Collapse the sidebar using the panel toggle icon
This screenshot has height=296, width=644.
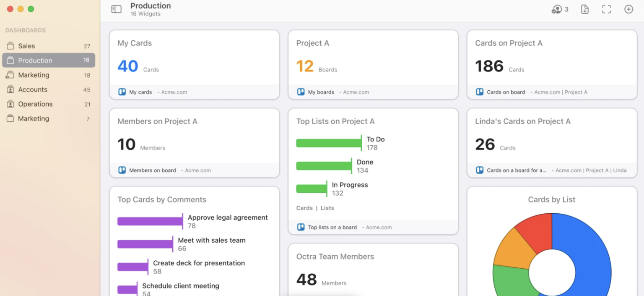click(x=116, y=9)
